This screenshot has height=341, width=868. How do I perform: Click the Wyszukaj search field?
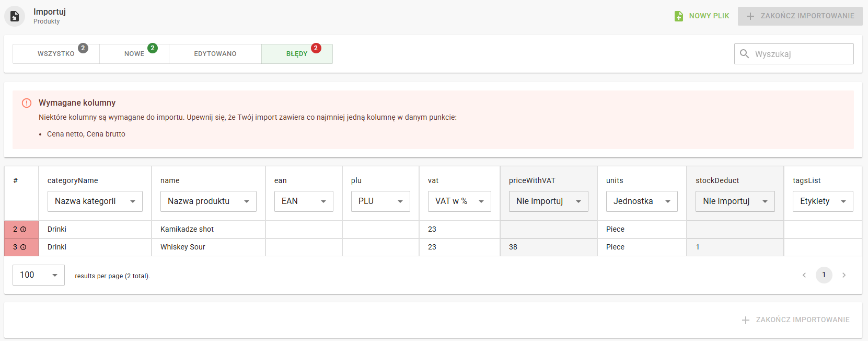pyautogui.click(x=801, y=54)
